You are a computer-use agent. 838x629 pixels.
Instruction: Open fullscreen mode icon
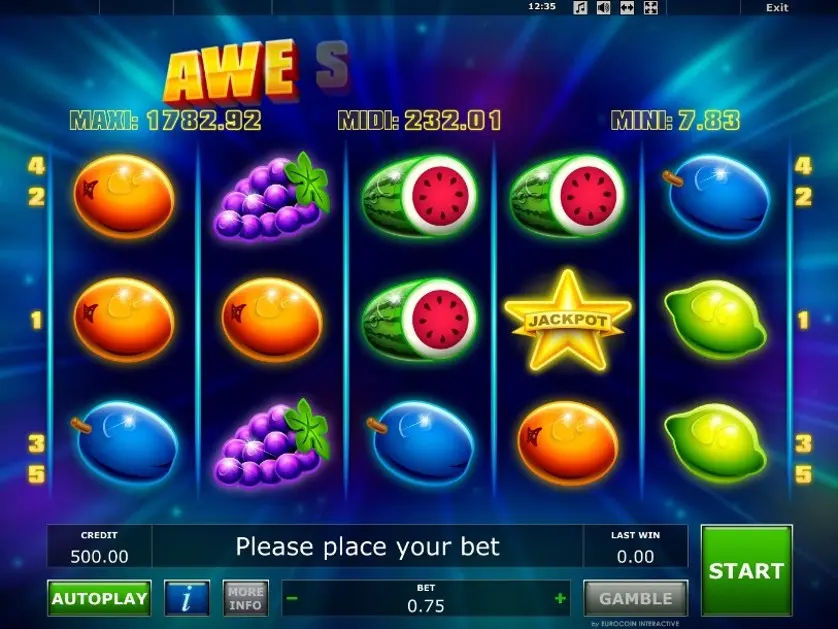(x=650, y=7)
